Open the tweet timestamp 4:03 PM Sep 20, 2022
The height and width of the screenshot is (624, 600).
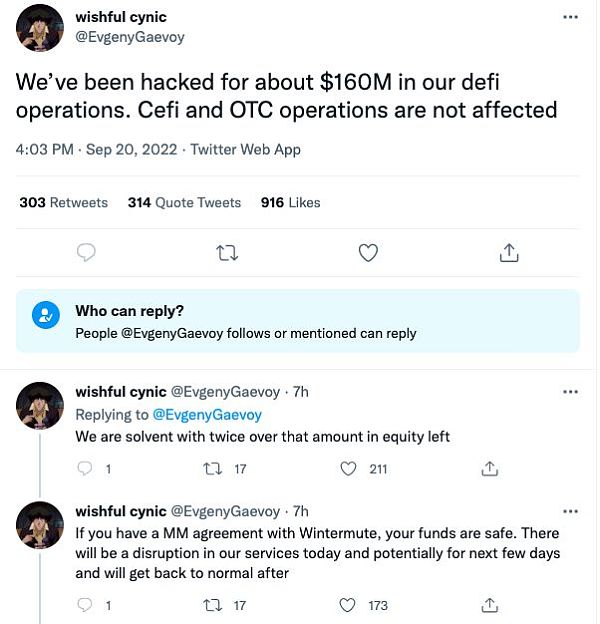pos(96,150)
